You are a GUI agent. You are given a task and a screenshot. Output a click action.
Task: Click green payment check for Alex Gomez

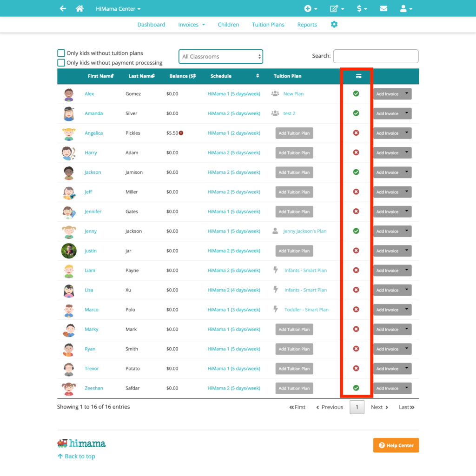pyautogui.click(x=356, y=93)
